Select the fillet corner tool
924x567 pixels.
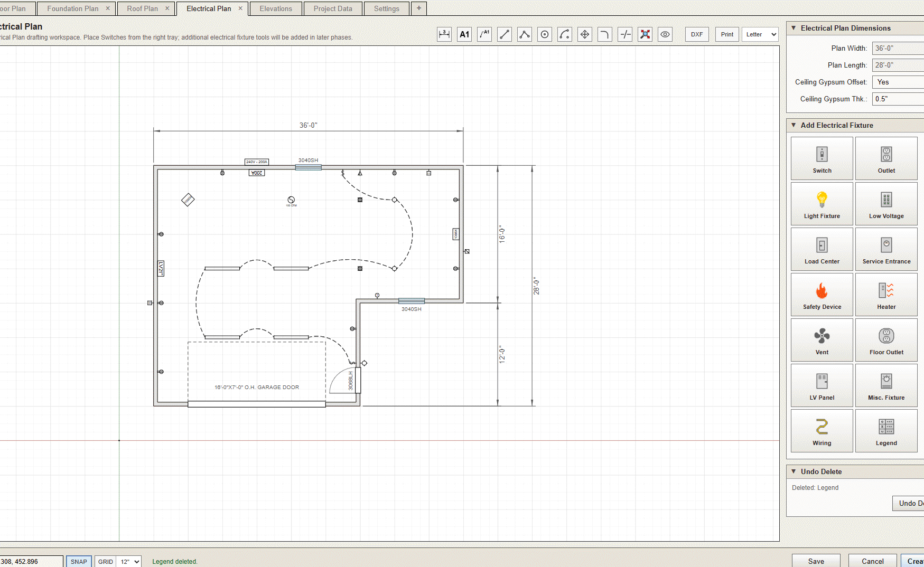point(605,34)
